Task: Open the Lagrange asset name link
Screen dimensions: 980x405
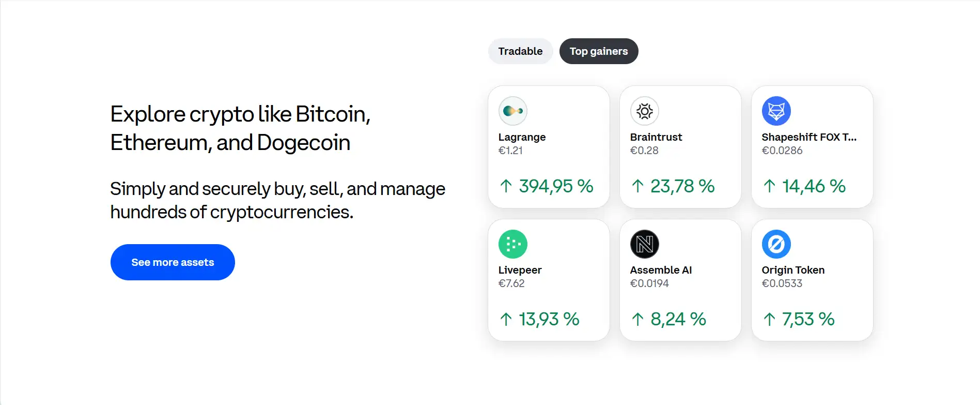Action: pyautogui.click(x=522, y=137)
